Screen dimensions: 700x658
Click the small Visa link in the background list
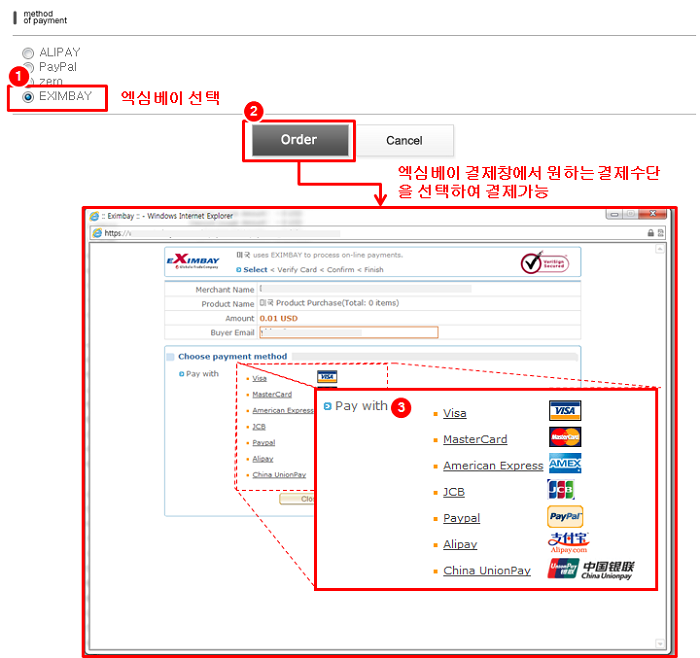[x=259, y=379]
